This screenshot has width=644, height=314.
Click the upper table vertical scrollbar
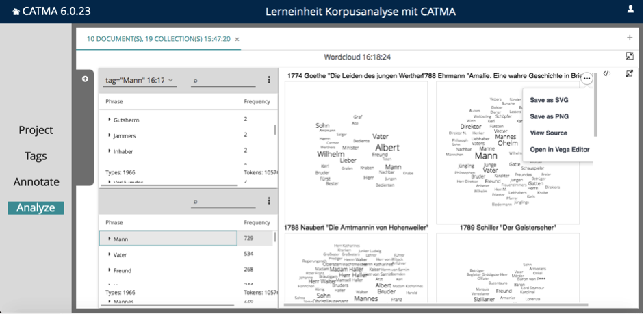(x=274, y=130)
